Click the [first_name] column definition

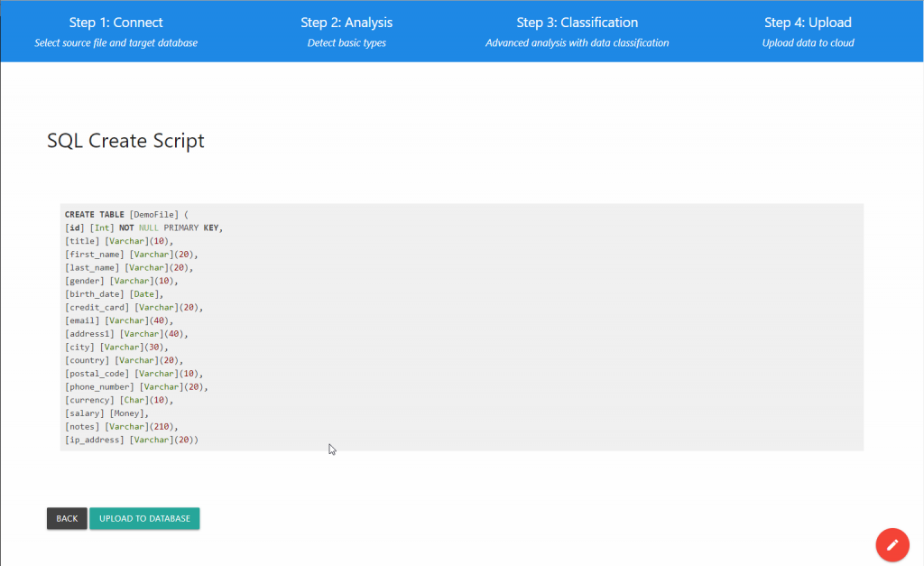click(x=131, y=255)
